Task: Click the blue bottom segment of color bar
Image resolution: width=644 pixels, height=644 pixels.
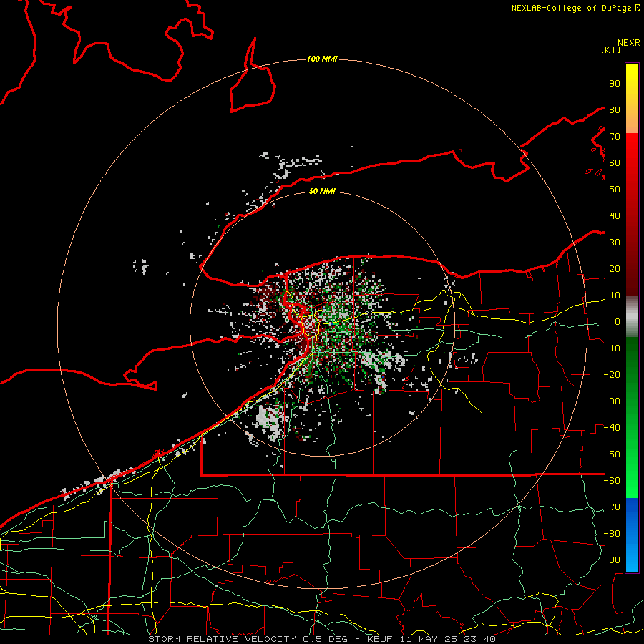Action: click(632, 535)
